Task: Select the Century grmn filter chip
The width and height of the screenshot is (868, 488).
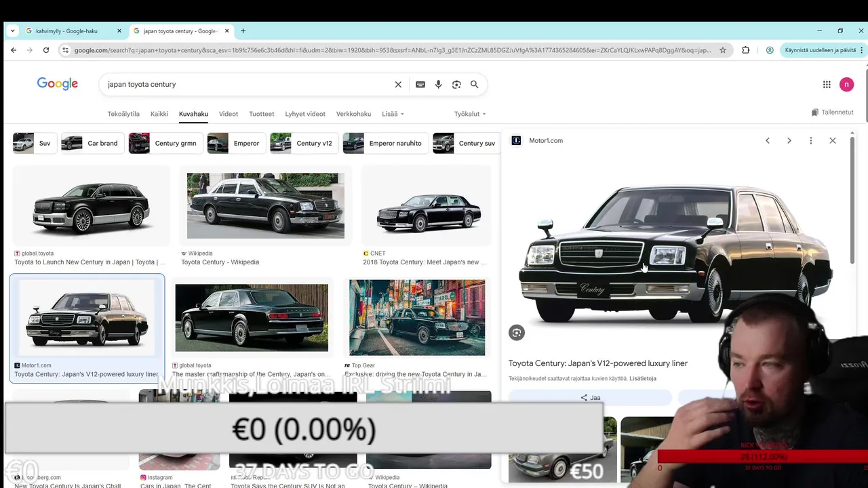Action: (165, 143)
